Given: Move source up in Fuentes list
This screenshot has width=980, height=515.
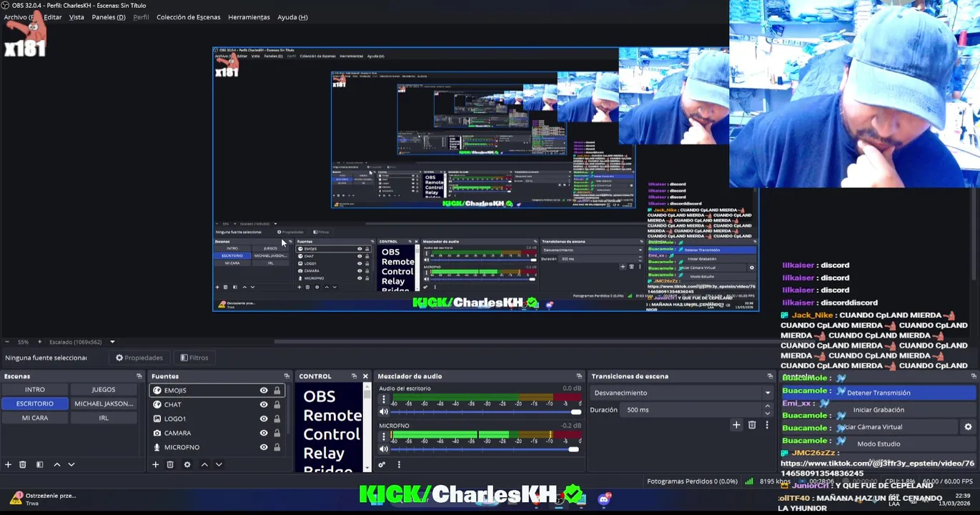Looking at the screenshot, I should click(x=204, y=465).
